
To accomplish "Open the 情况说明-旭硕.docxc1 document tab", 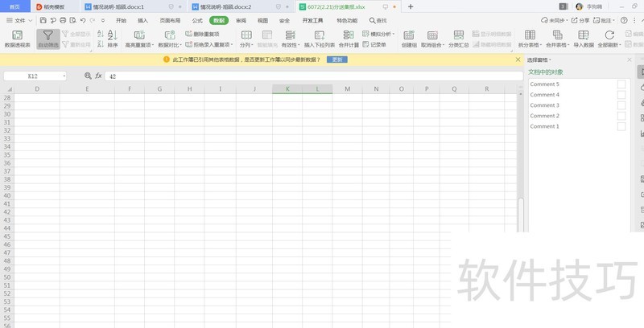I will 119,7.
